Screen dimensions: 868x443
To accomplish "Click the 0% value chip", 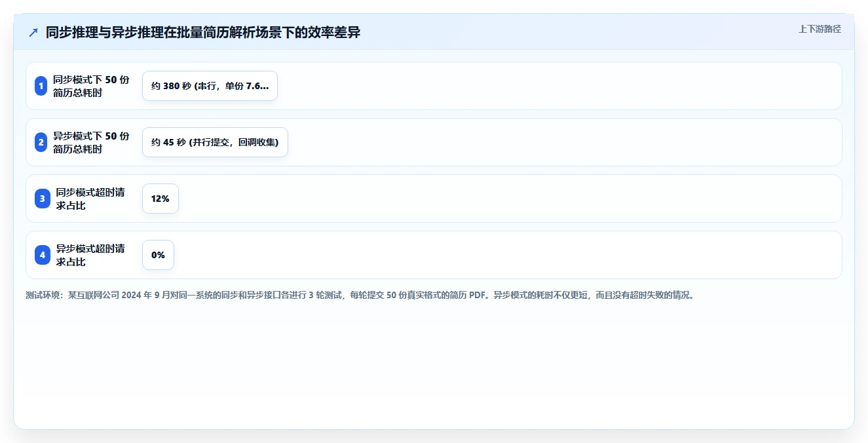I will coord(158,255).
